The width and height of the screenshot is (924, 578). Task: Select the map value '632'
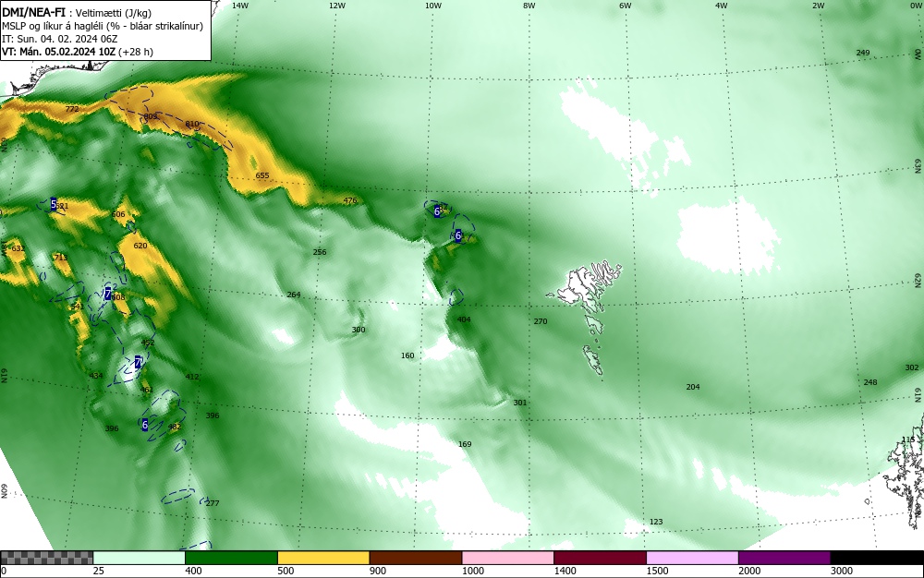coord(18,249)
